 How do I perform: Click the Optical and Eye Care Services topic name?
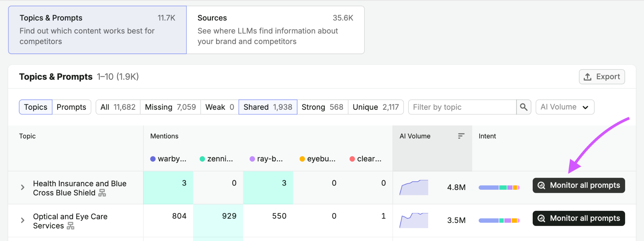(x=70, y=221)
